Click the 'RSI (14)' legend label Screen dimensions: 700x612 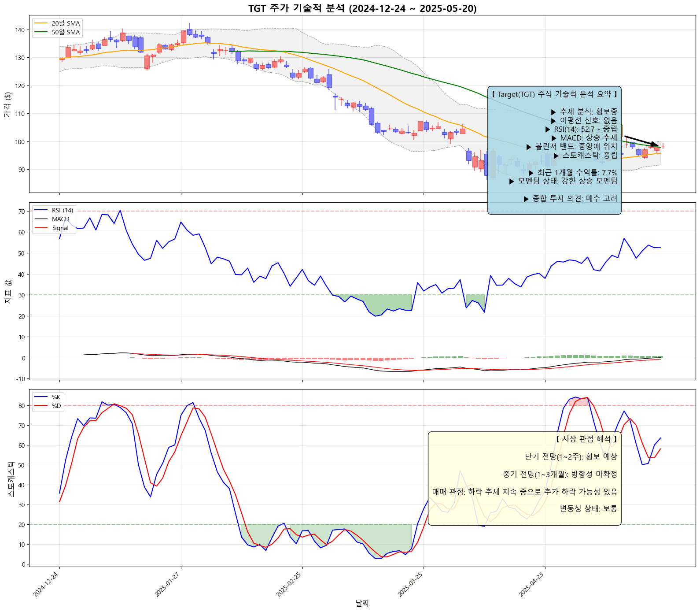click(63, 210)
